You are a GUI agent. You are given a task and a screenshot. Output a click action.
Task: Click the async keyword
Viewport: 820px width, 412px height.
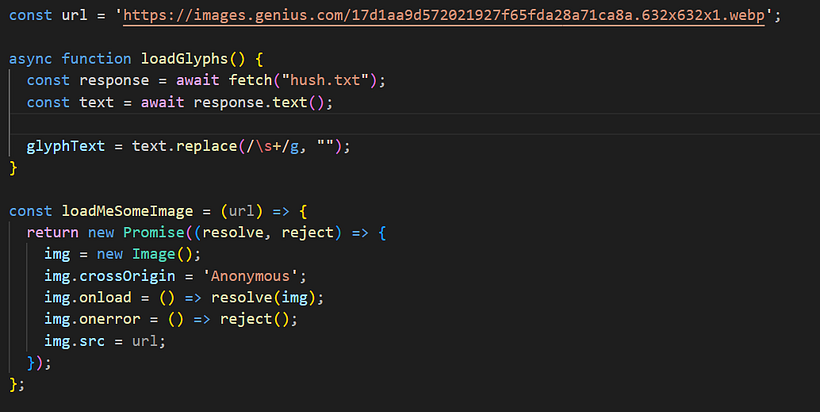[31, 59]
